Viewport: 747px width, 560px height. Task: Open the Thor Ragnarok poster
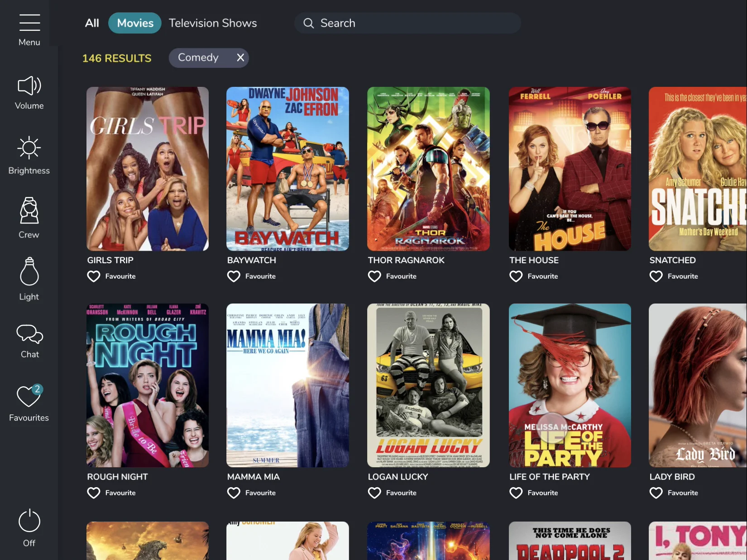(x=428, y=169)
